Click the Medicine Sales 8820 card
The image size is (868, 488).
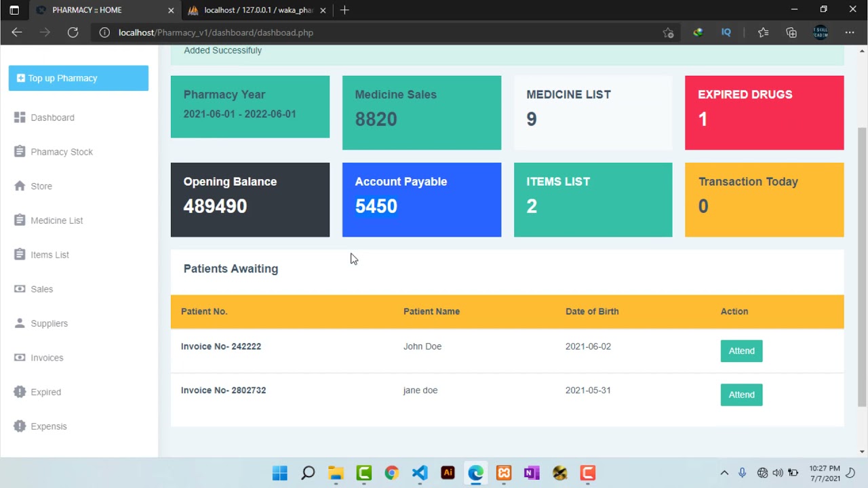421,113
